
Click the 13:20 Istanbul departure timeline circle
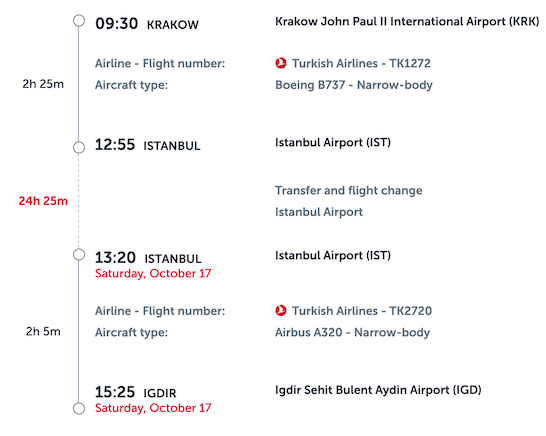pos(79,255)
